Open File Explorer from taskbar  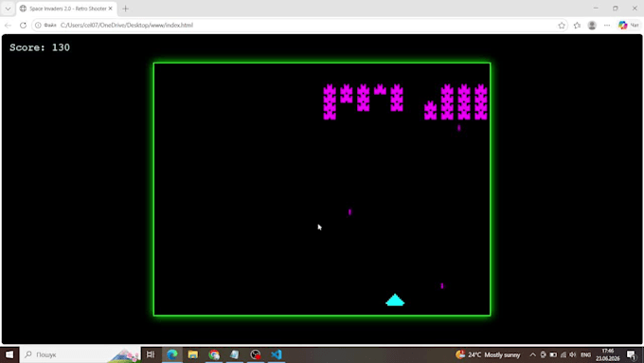tap(192, 354)
